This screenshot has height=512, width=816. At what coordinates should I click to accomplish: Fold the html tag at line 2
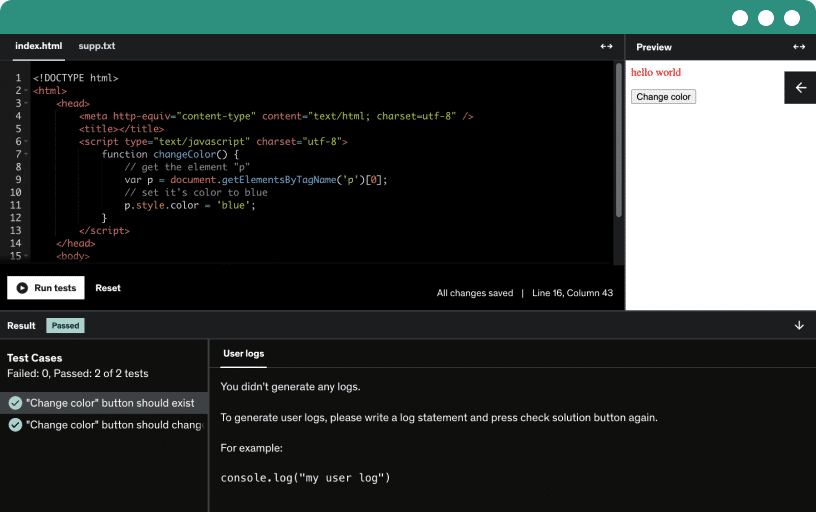27,91
